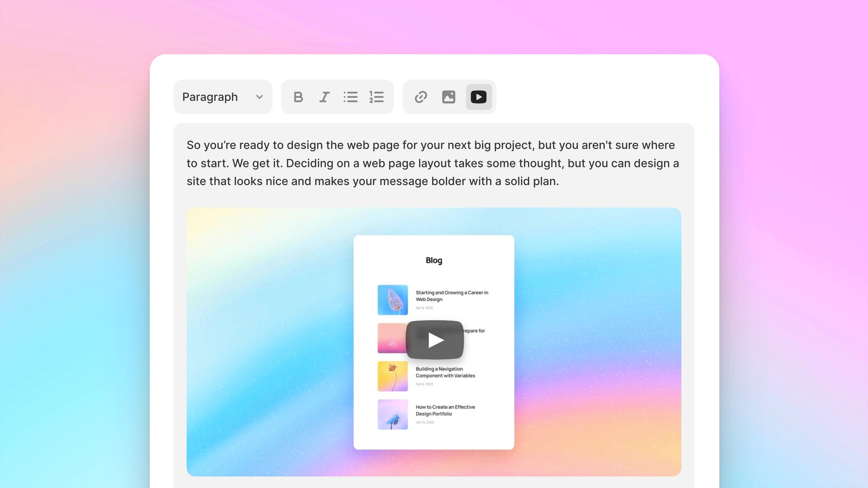Click the flower thumbnail beside the Web Design post
The width and height of the screenshot is (868, 488).
pos(392,300)
